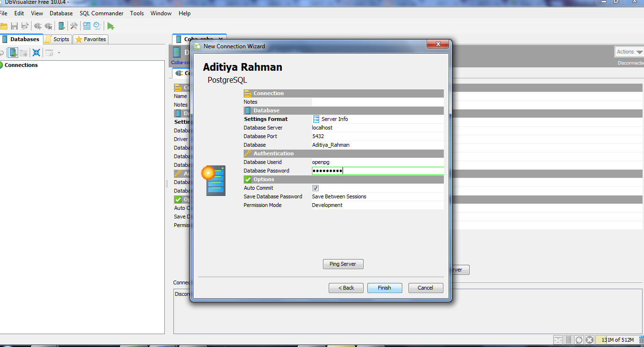Click the Create Database Connection toolbar icon

click(x=62, y=26)
